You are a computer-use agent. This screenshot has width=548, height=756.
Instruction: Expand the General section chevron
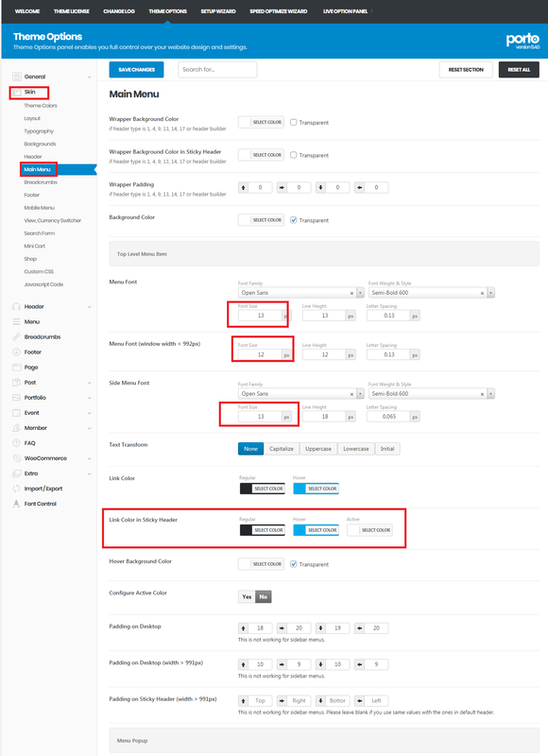tap(89, 77)
